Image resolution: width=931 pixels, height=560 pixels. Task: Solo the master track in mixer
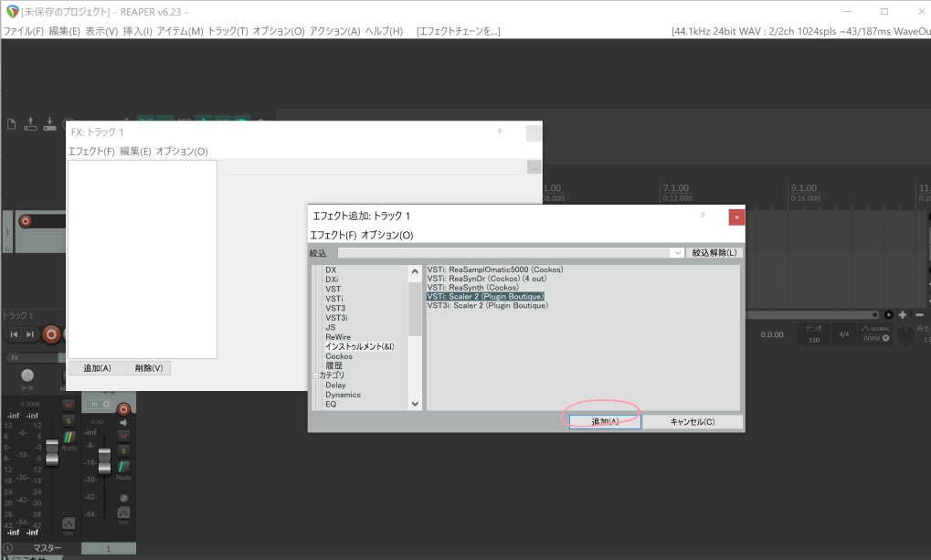pos(69,420)
